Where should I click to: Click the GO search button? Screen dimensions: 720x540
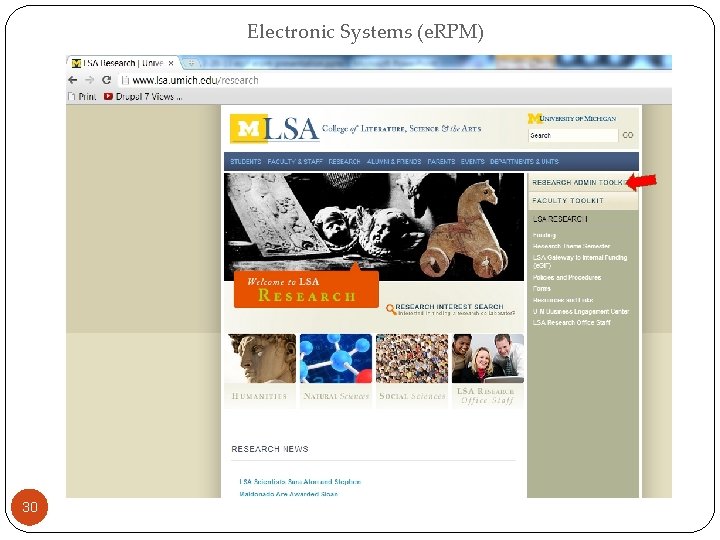point(628,135)
